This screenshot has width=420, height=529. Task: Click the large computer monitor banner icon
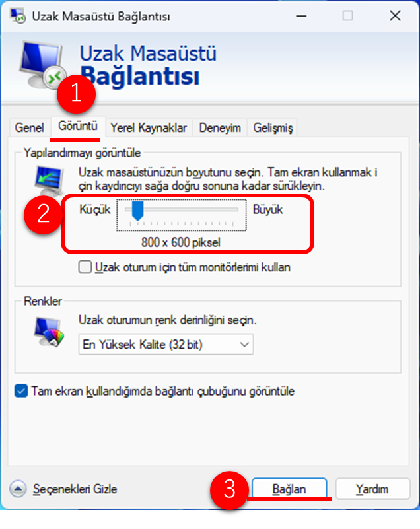coord(42,65)
